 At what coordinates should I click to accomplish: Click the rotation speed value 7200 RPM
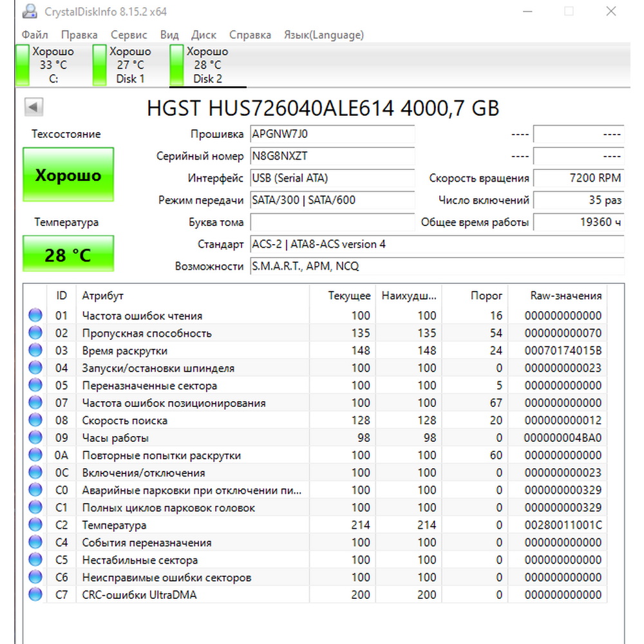click(x=579, y=178)
